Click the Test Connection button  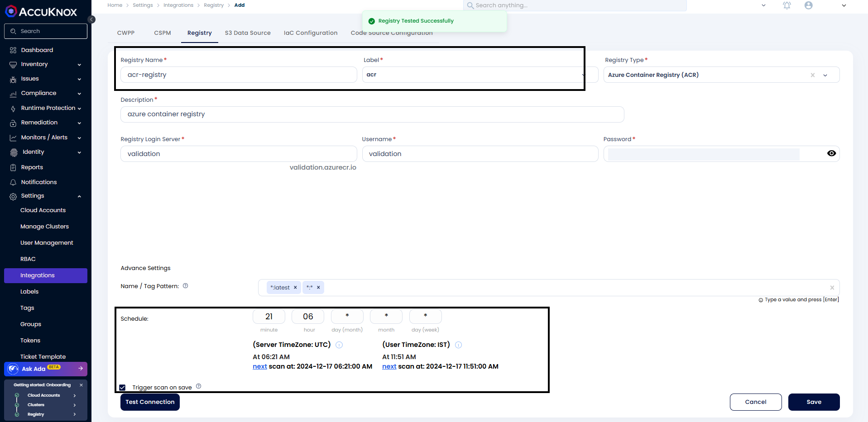(150, 402)
